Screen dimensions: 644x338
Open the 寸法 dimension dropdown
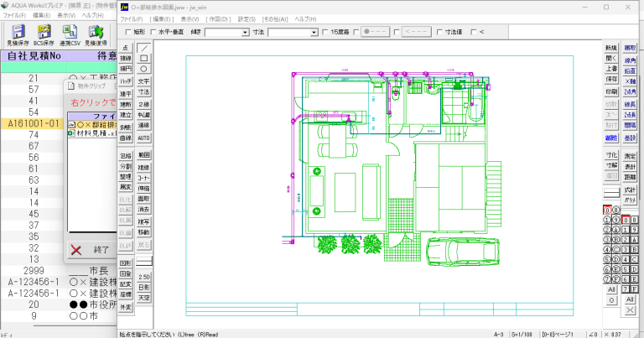[x=292, y=32]
